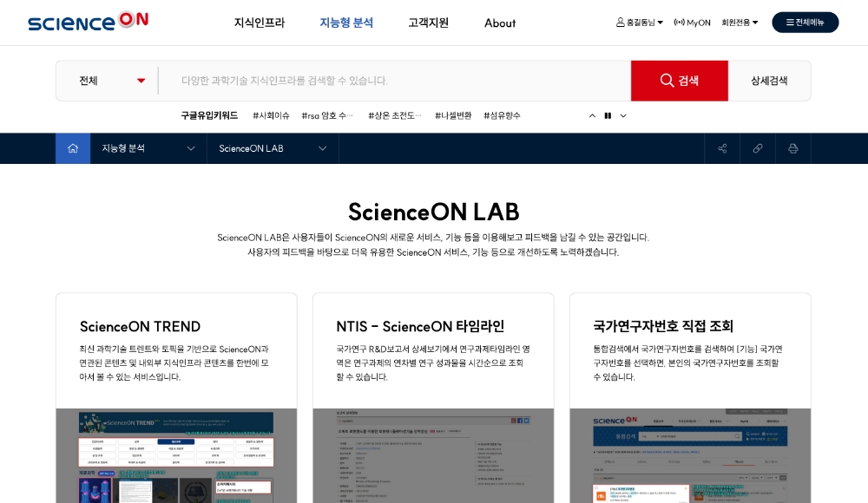Screen dimensions: 868x503
Task: Select the #사회이슈 keyword
Action: [271, 115]
